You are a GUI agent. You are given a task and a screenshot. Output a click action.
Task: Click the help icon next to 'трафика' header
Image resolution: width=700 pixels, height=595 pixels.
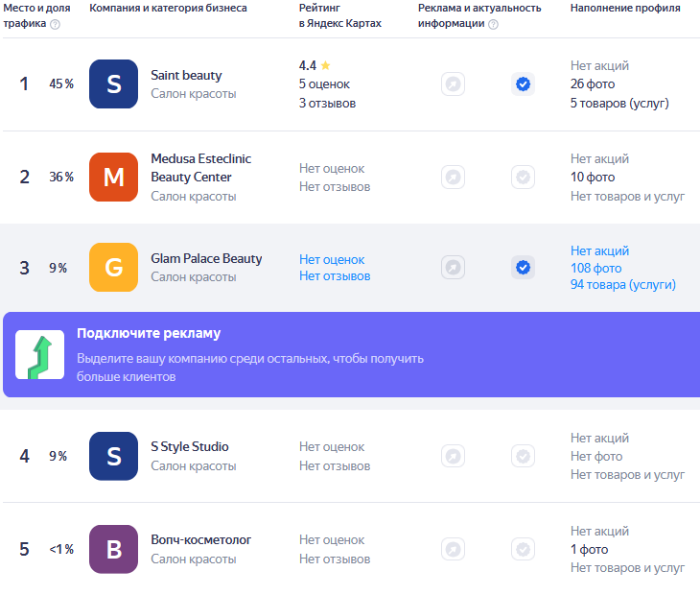pyautogui.click(x=55, y=24)
